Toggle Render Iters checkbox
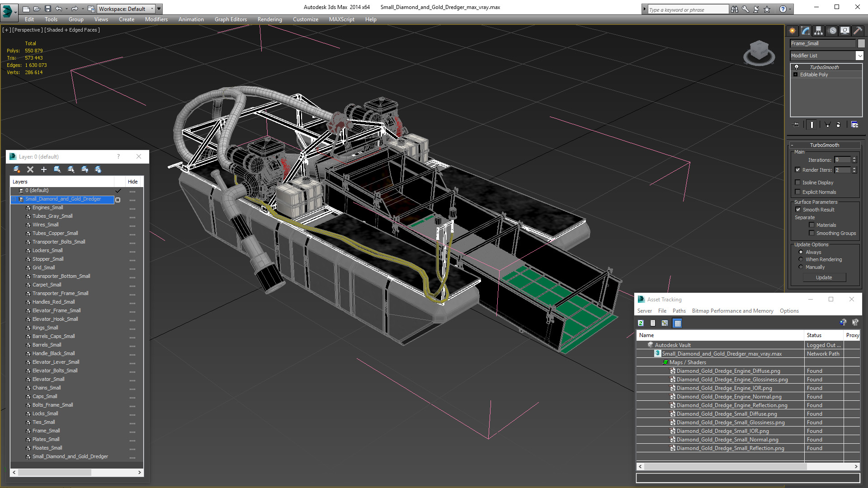The image size is (868, 488). click(797, 170)
